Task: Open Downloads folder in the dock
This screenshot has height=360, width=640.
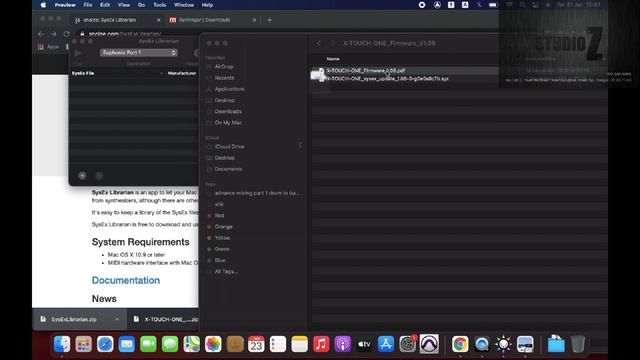Action: [556, 344]
